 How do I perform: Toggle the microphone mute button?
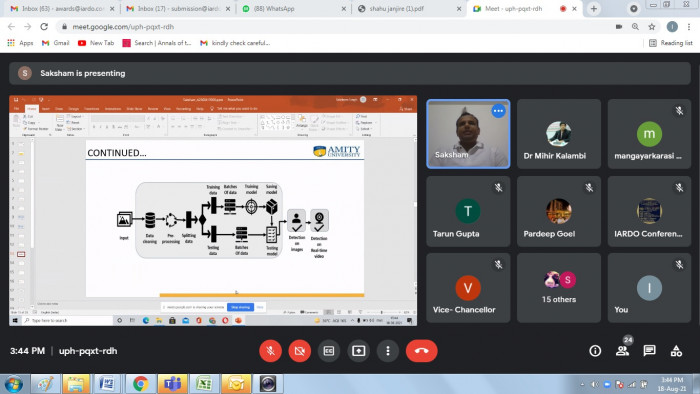click(271, 351)
